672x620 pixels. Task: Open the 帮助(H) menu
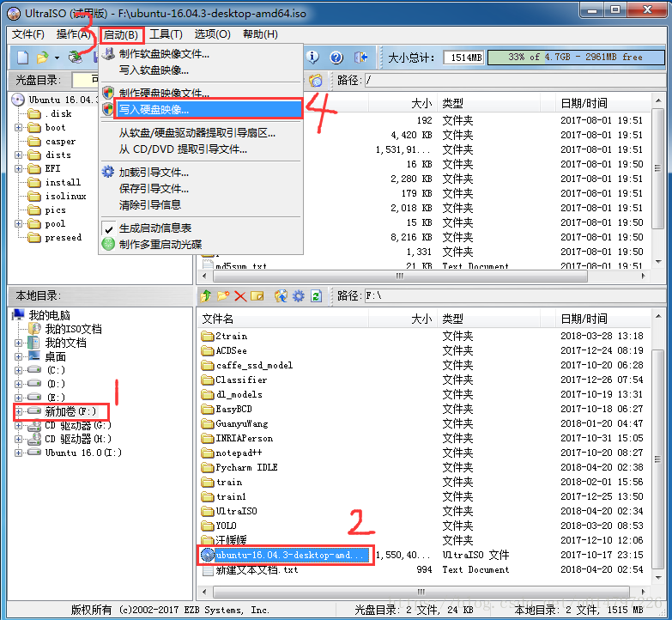[x=260, y=34]
